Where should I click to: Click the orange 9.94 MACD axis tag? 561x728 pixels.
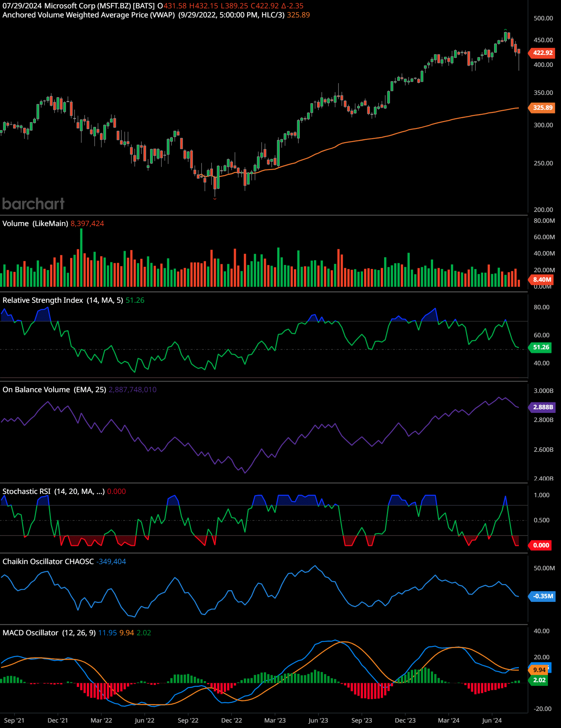click(x=538, y=670)
